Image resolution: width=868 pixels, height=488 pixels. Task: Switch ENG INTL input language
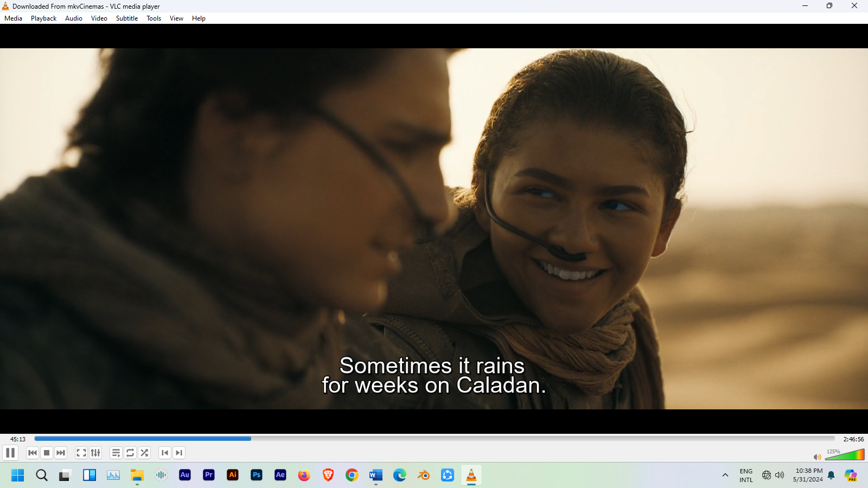(x=746, y=476)
